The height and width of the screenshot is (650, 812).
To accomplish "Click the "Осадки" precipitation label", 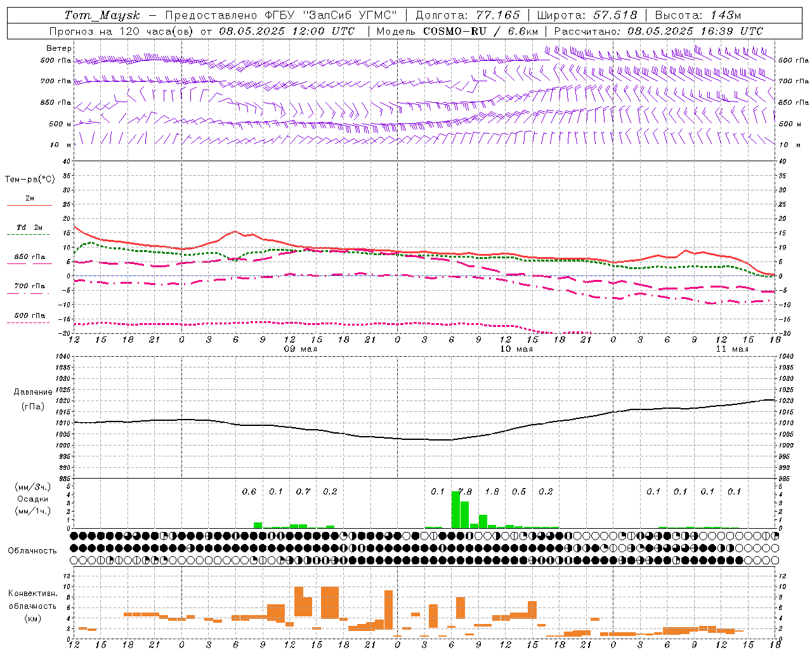I will [33, 499].
